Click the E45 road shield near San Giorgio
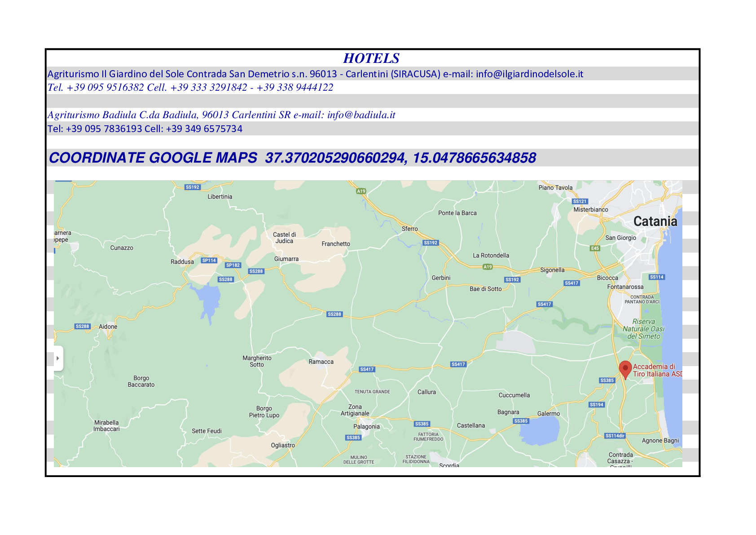Image resolution: width=756 pixels, height=535 pixels. coord(595,248)
